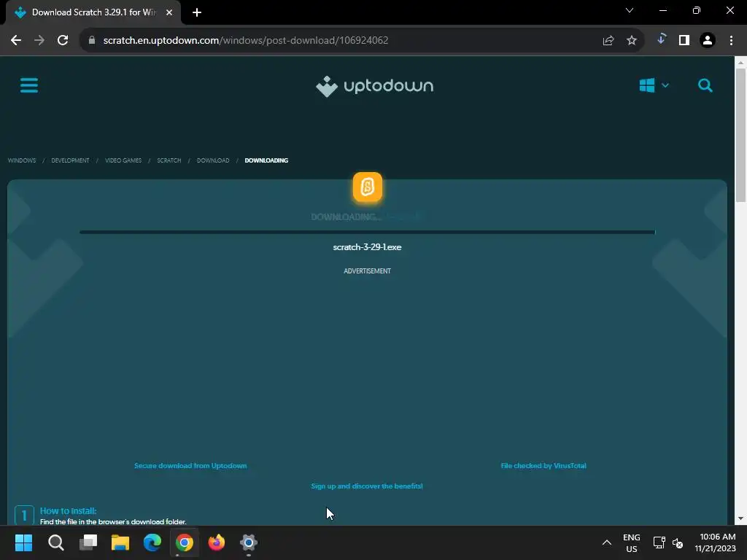Click File checked by VirusTotal
Image resolution: width=747 pixels, height=560 pixels.
(x=543, y=466)
